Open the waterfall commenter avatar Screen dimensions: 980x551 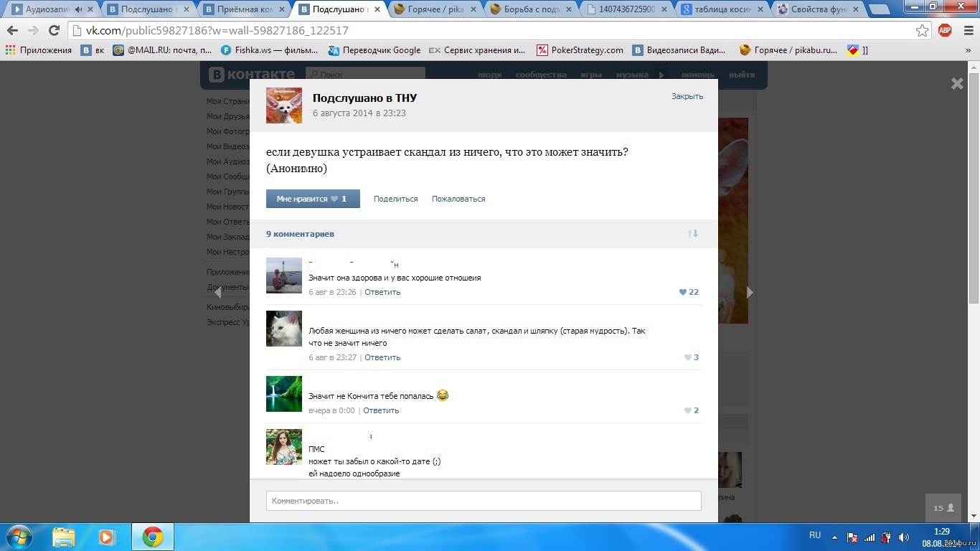coord(284,394)
